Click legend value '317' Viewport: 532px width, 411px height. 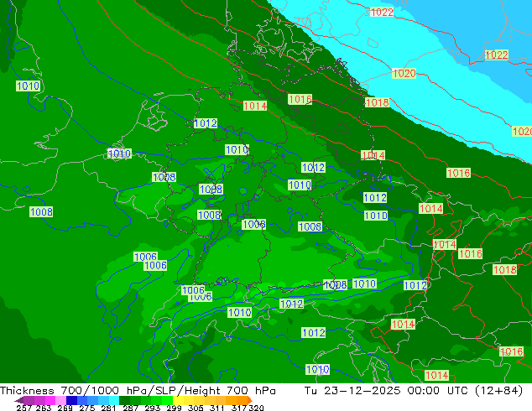(x=239, y=408)
